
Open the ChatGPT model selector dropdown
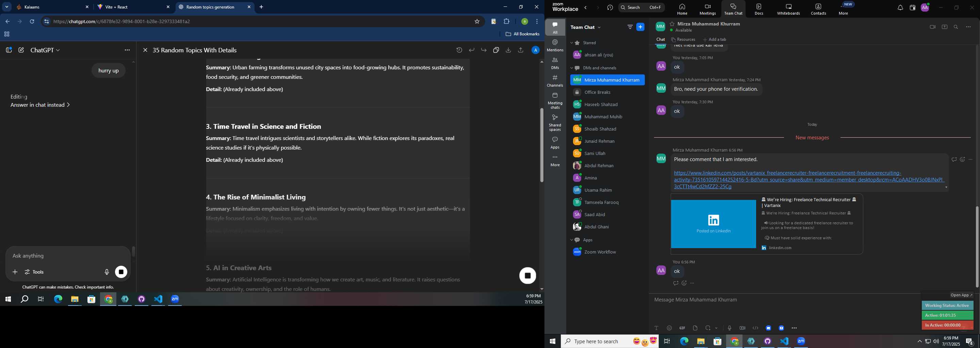click(x=45, y=50)
